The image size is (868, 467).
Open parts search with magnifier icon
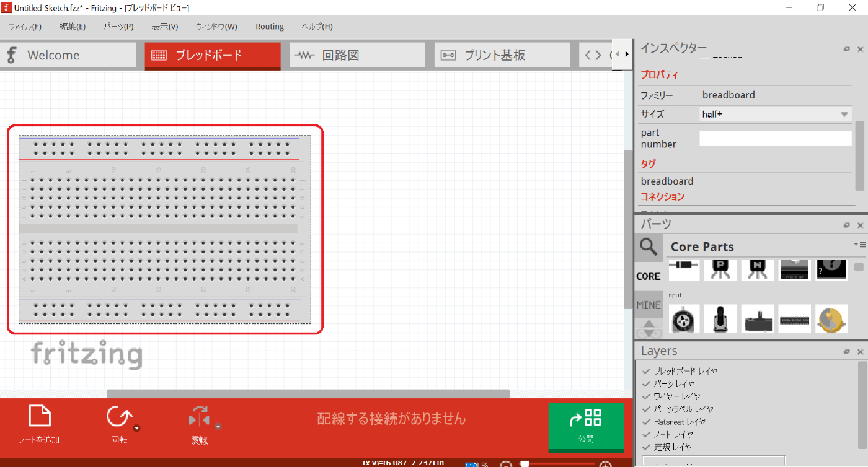649,247
